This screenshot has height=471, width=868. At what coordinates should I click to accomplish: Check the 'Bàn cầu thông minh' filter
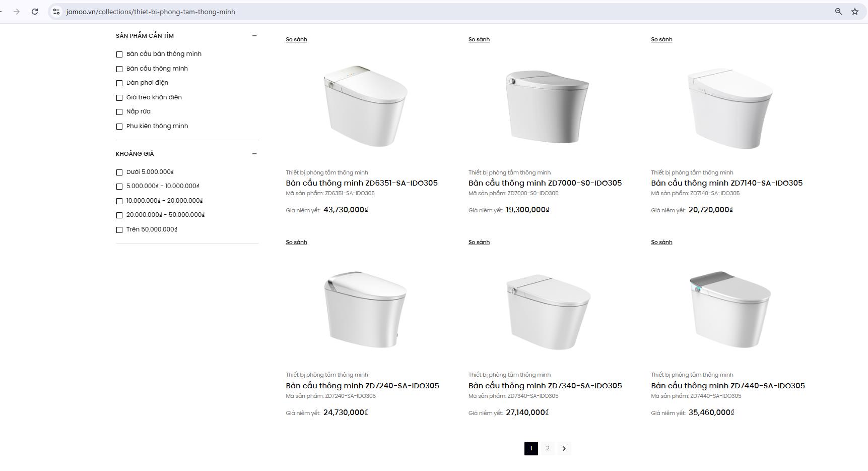click(x=119, y=69)
